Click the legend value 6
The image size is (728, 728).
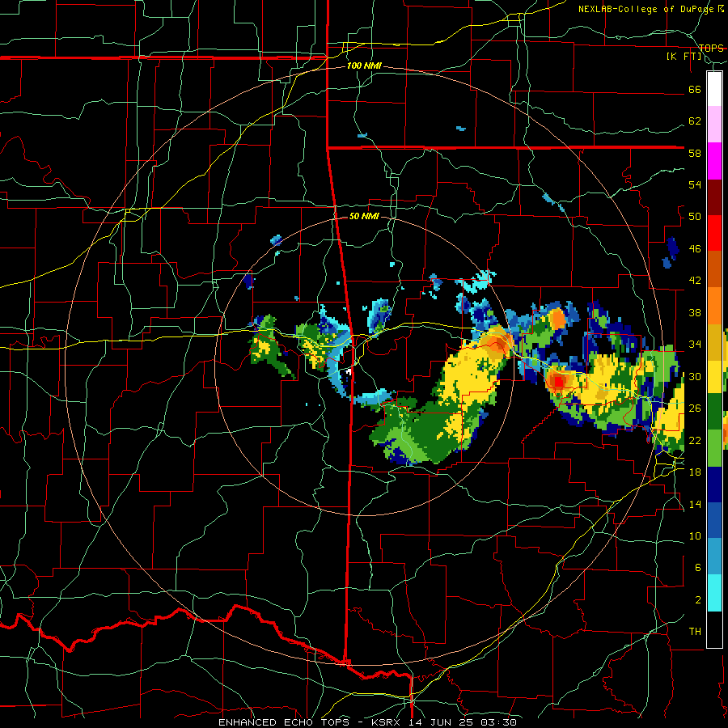[698, 568]
